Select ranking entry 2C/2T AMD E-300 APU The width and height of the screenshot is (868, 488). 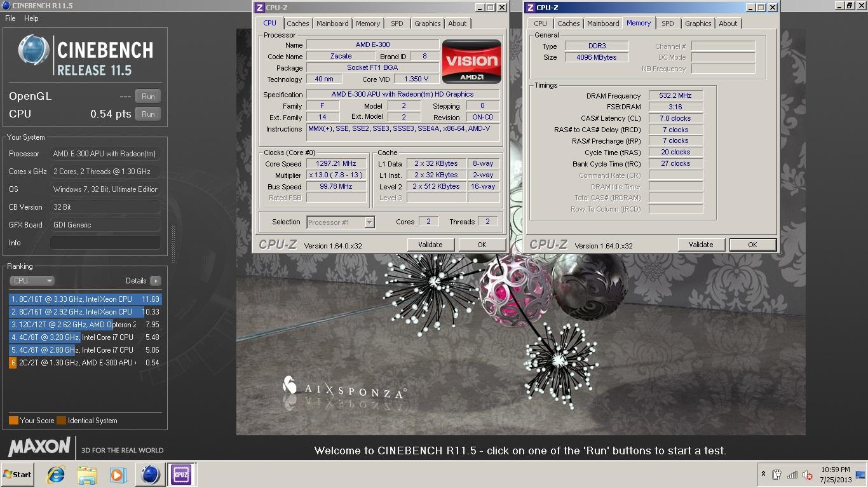point(85,362)
